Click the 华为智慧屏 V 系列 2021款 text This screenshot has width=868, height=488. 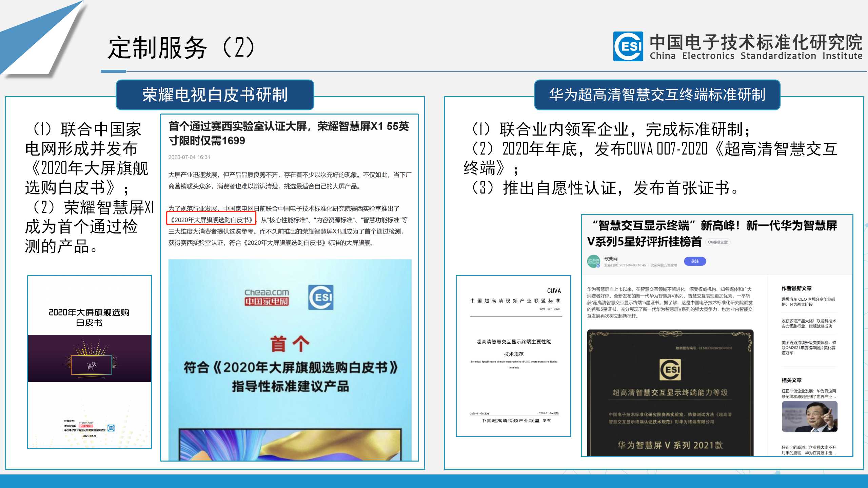pos(670,445)
